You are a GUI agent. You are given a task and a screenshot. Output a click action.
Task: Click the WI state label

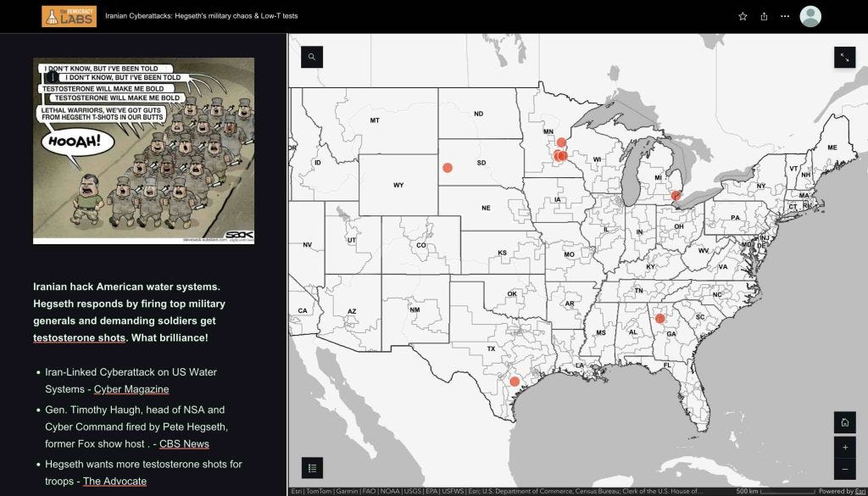pos(597,159)
